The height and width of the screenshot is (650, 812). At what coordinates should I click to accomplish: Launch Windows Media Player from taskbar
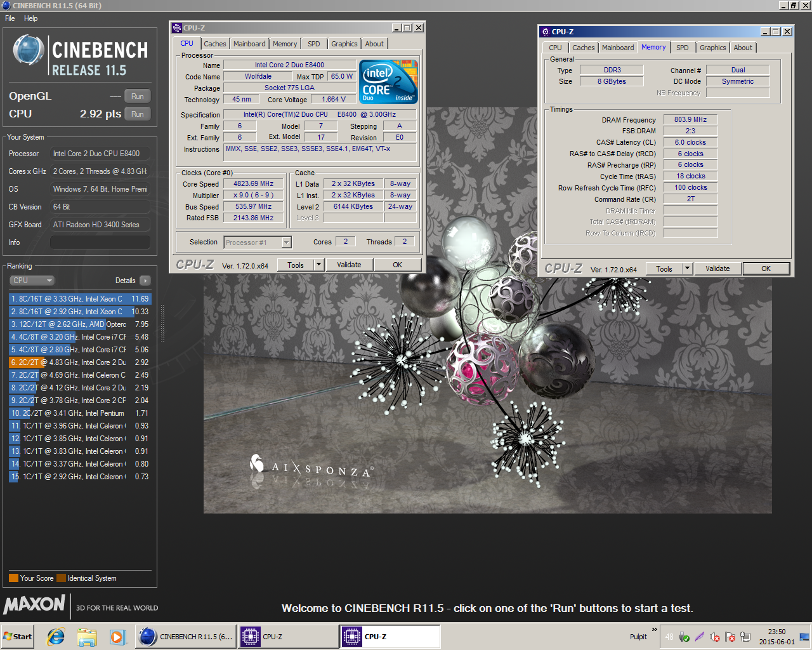click(117, 637)
